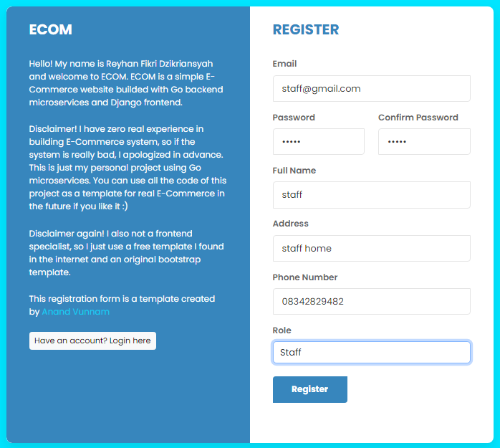Click the Full Name label
The height and width of the screenshot is (448, 500).
point(294,171)
